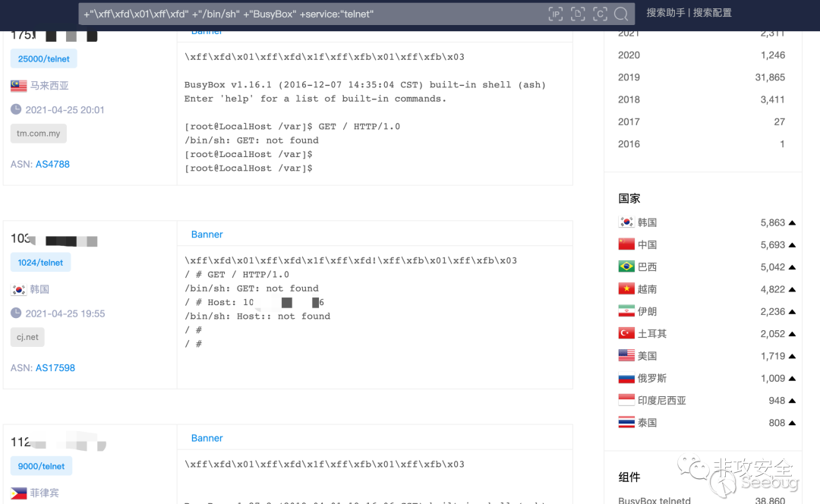The width and height of the screenshot is (820, 504).
Task: Click the IP search icon in search bar
Action: click(x=555, y=14)
